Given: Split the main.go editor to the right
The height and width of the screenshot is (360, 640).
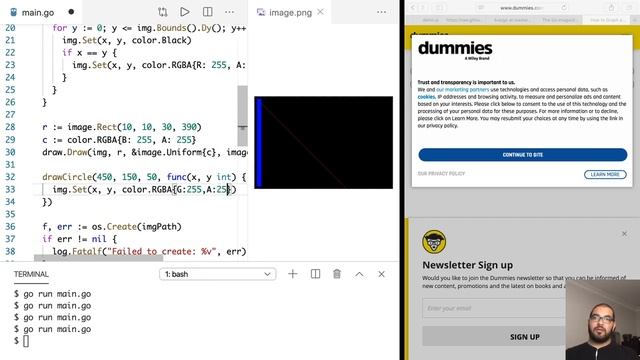Looking at the screenshot, I should pyautogui.click(x=207, y=12).
